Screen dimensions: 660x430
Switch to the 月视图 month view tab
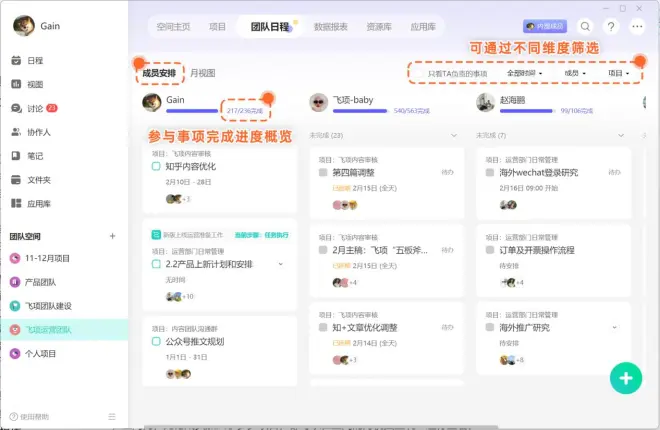203,73
